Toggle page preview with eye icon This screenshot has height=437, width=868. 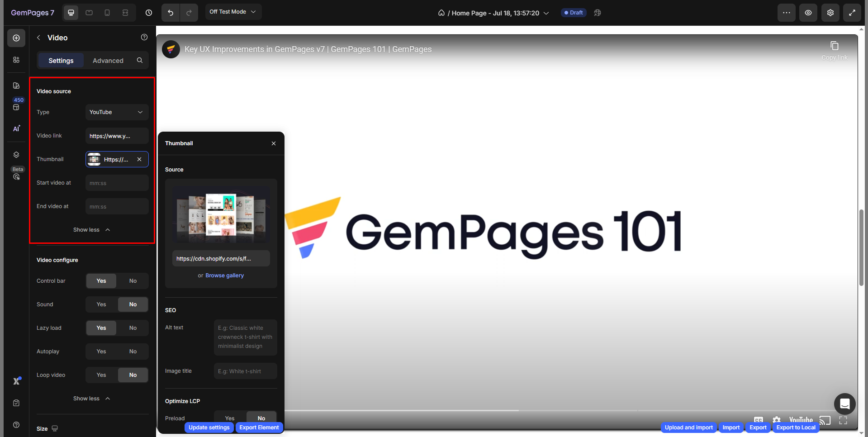click(x=808, y=13)
